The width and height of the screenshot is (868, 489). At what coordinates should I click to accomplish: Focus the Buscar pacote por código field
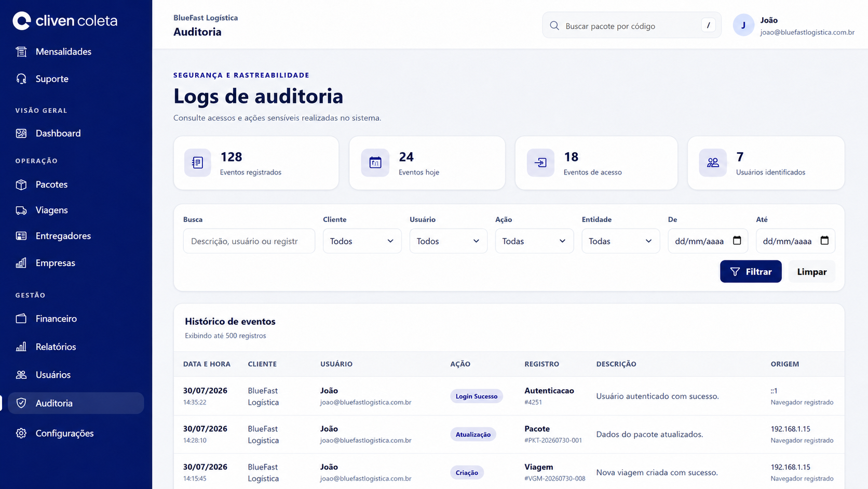coord(632,25)
